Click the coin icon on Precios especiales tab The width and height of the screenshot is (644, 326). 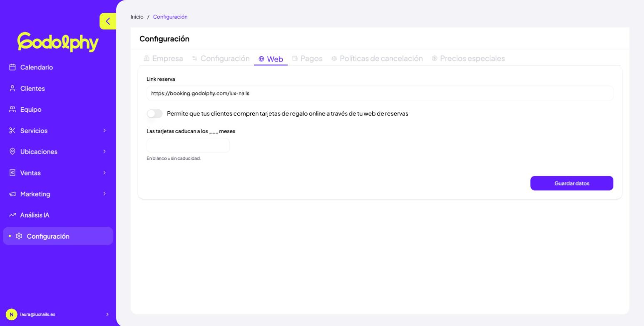click(x=435, y=59)
